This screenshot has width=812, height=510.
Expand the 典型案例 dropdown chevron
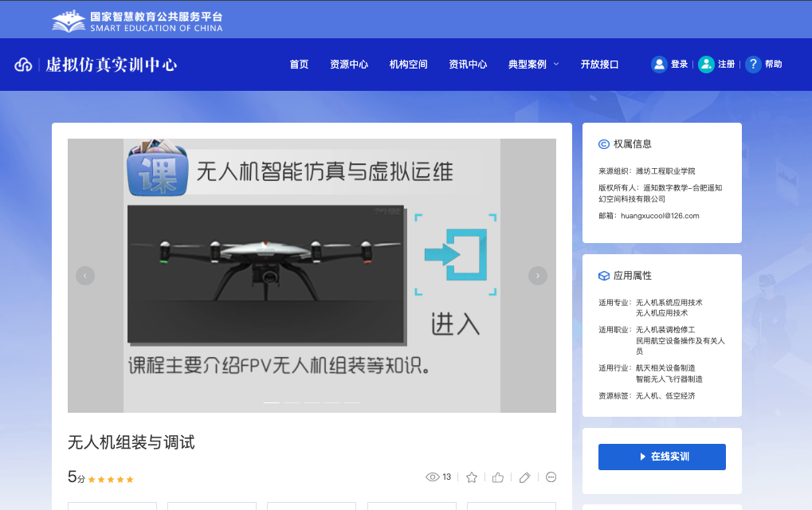(x=556, y=65)
